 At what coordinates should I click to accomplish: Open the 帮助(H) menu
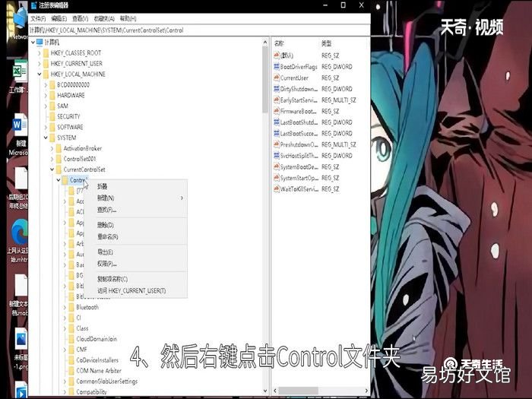[128, 18]
